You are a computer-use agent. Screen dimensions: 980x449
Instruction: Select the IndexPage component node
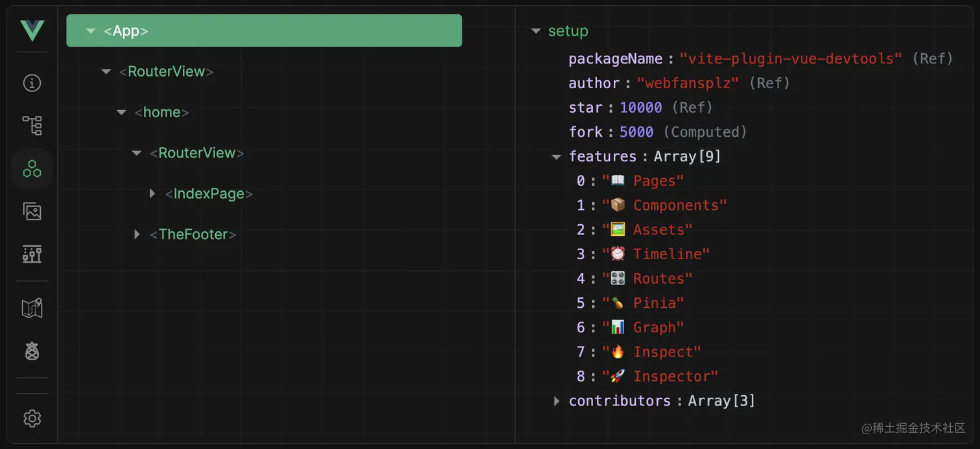pyautogui.click(x=209, y=194)
